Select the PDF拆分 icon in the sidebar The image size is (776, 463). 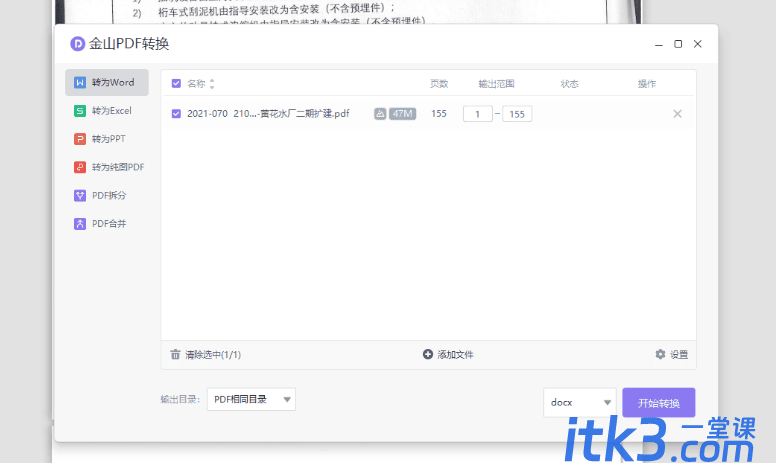click(x=80, y=195)
